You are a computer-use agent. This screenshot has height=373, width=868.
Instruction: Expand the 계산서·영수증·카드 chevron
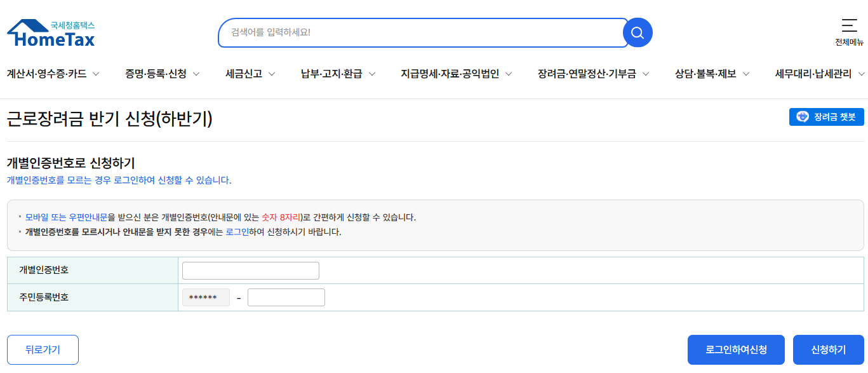pyautogui.click(x=96, y=74)
